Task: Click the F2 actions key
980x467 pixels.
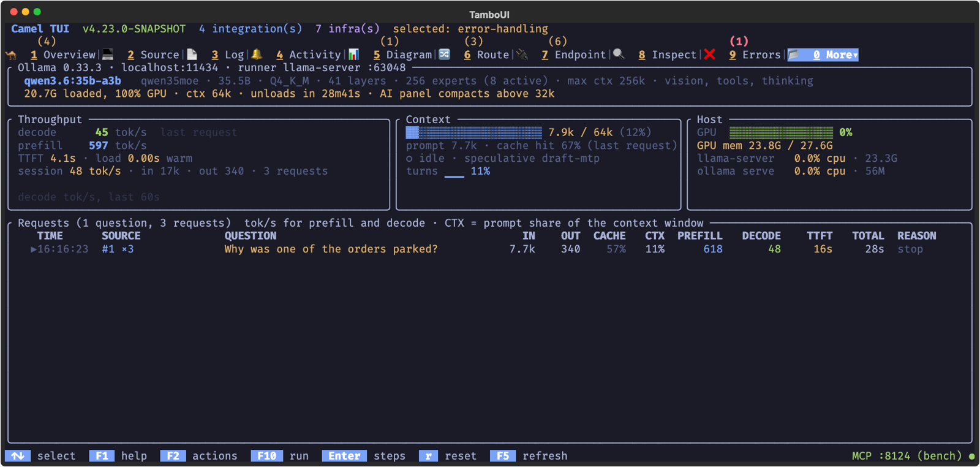Action: (x=173, y=456)
